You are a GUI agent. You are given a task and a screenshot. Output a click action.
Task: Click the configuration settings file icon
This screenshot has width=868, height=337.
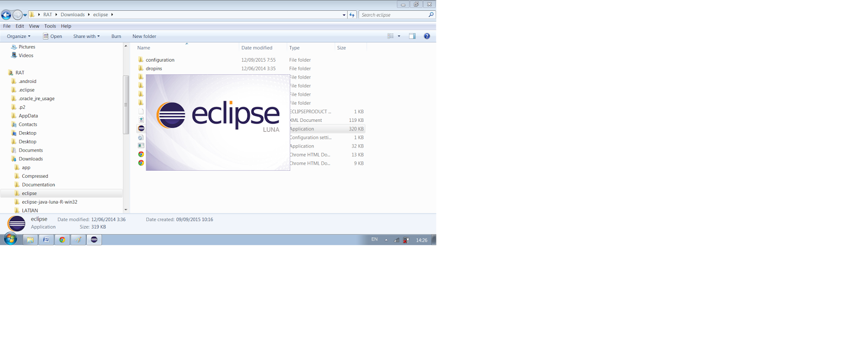click(141, 137)
